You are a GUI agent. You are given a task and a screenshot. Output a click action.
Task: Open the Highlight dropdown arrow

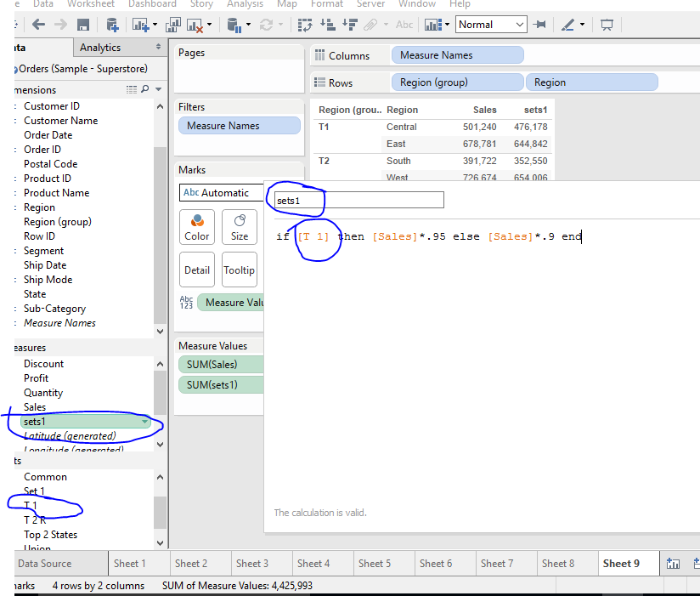(582, 25)
